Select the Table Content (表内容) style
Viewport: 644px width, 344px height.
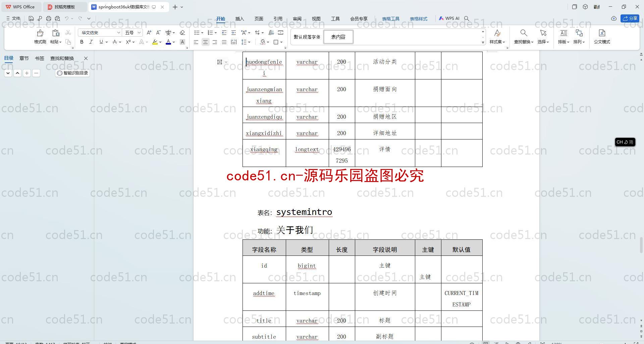pyautogui.click(x=338, y=37)
